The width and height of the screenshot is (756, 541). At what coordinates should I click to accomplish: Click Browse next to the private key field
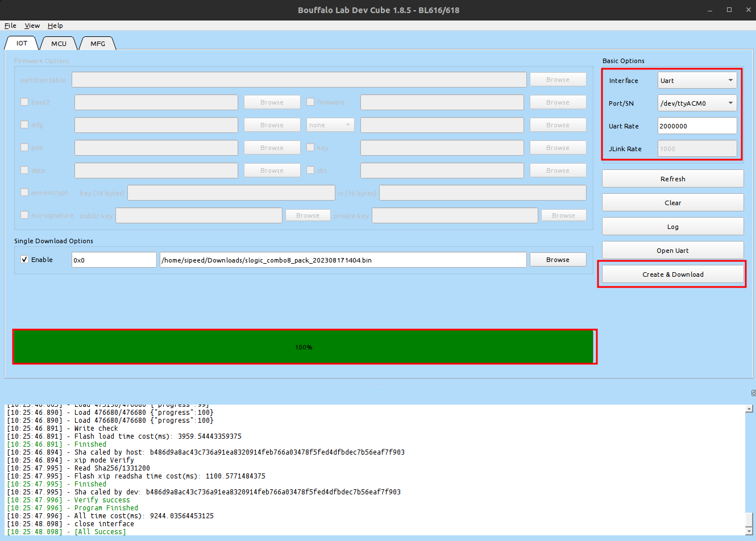[x=563, y=215]
